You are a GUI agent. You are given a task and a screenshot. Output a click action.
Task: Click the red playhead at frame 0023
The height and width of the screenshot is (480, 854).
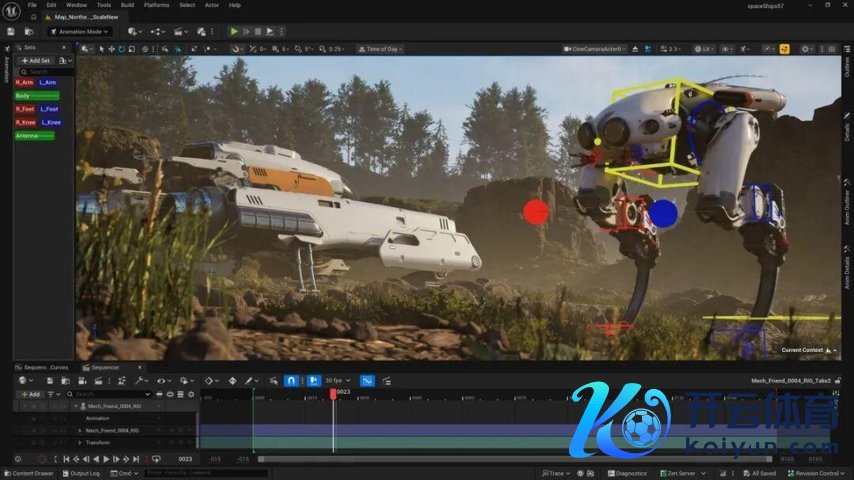(x=333, y=393)
